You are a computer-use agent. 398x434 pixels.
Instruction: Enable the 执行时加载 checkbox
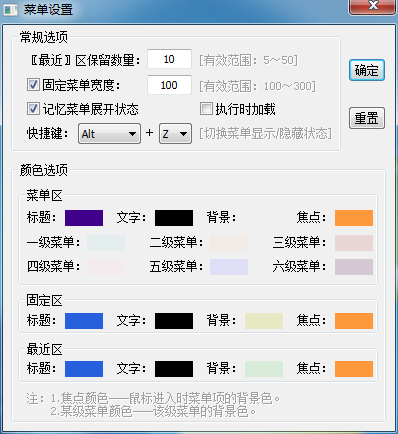[206, 109]
